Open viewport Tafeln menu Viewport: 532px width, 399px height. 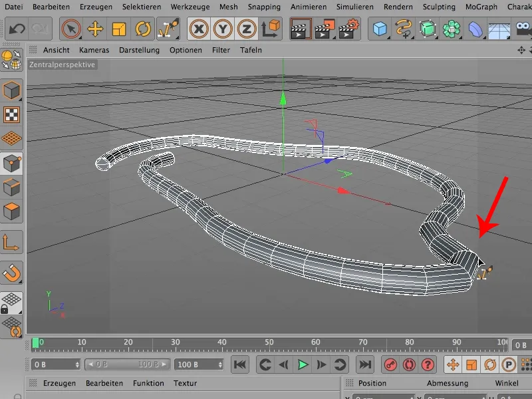coord(251,51)
